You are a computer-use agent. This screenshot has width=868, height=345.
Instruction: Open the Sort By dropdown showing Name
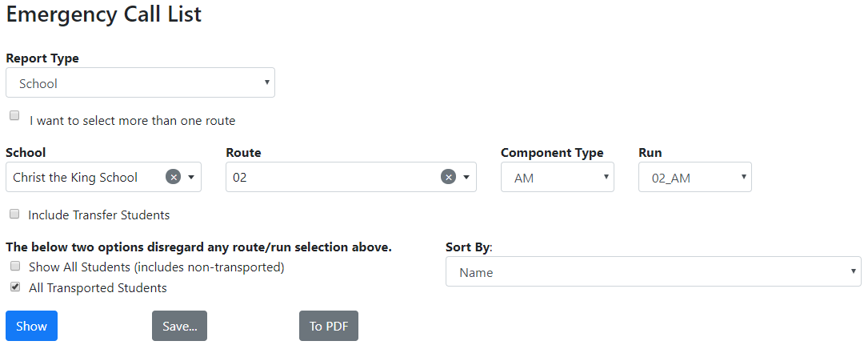[x=653, y=272]
